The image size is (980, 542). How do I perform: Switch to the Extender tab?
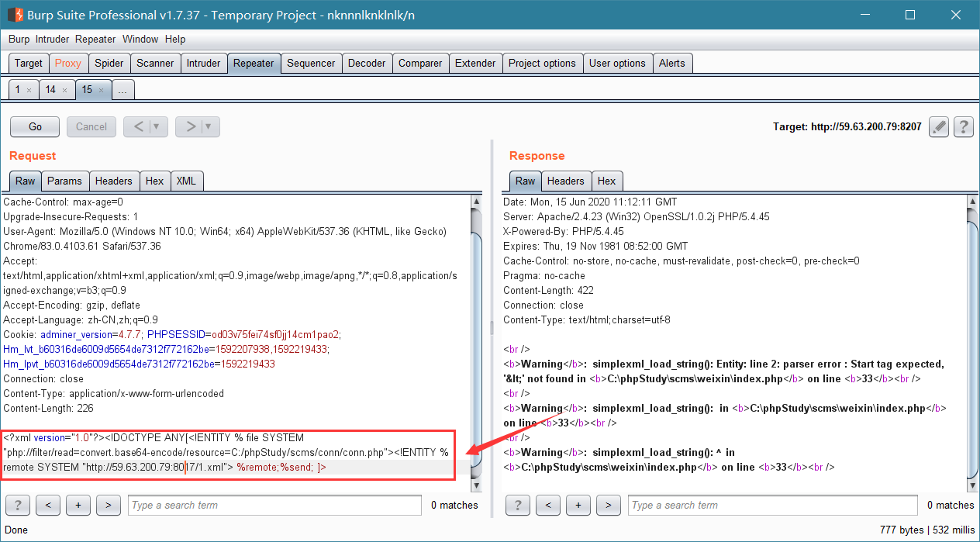(475, 63)
